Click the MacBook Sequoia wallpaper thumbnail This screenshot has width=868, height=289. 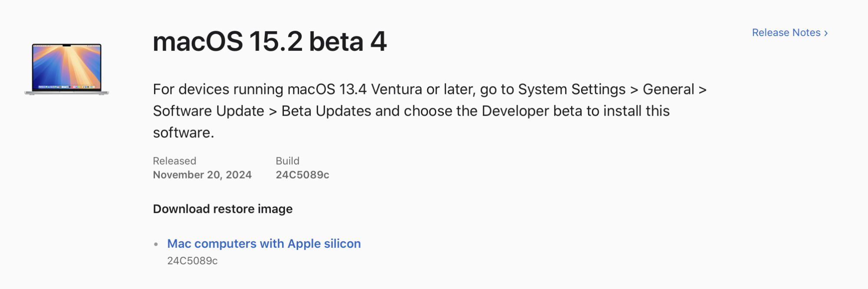(x=66, y=69)
